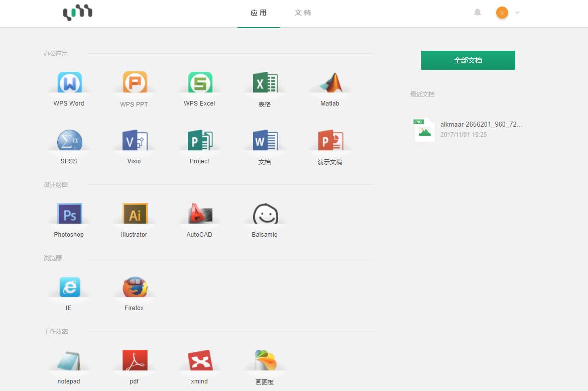Click the PIC file thumbnail icon
Screen dimensions: 588x391
pos(424,130)
